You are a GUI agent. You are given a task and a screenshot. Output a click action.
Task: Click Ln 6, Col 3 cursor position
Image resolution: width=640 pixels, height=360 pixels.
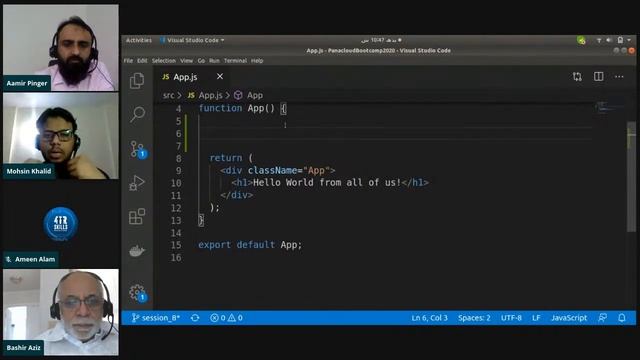tap(429, 318)
